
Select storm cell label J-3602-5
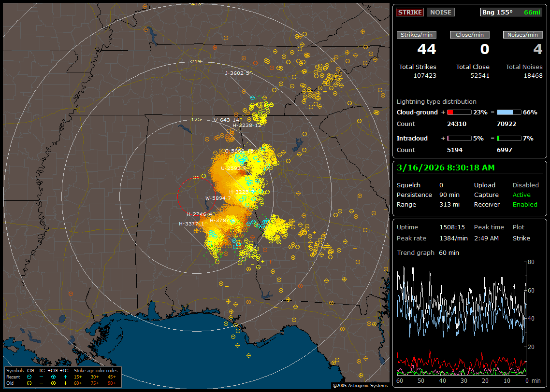[x=237, y=73]
